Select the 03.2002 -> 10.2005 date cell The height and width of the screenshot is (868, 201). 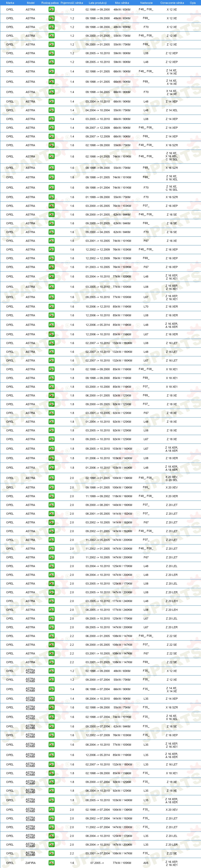[97, 522]
